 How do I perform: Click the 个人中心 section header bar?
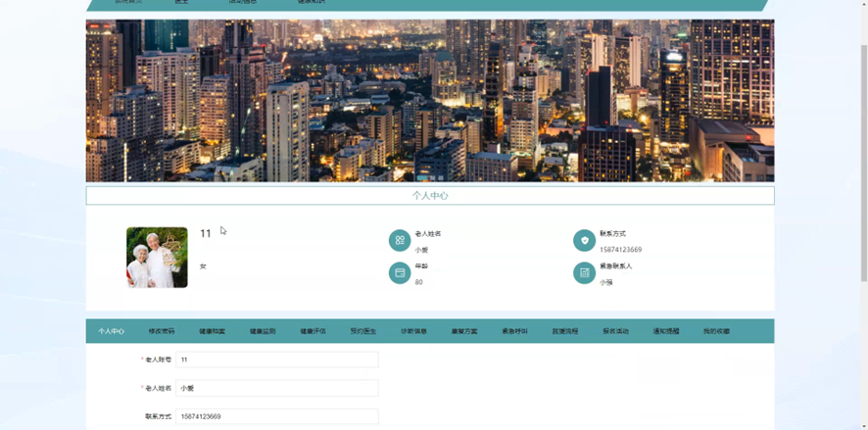[x=430, y=196]
